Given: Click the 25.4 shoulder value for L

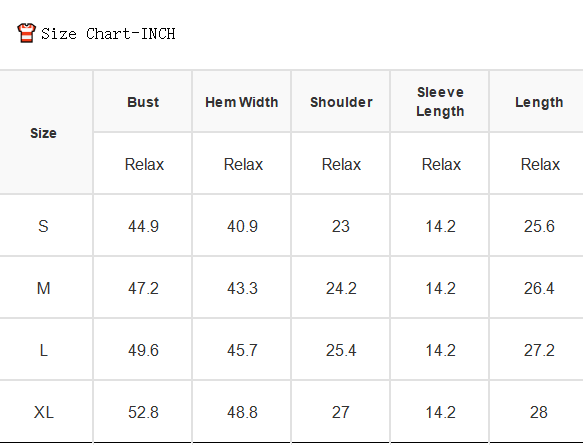Looking at the screenshot, I should 341,350.
